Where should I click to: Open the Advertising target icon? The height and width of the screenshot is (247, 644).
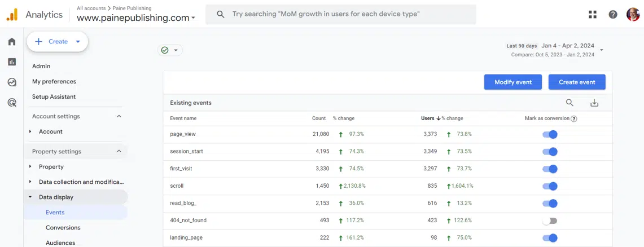click(x=12, y=103)
